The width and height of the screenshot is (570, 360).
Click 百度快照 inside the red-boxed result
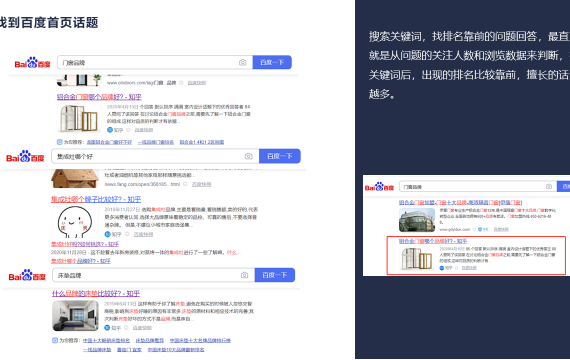pyautogui.click(x=469, y=268)
